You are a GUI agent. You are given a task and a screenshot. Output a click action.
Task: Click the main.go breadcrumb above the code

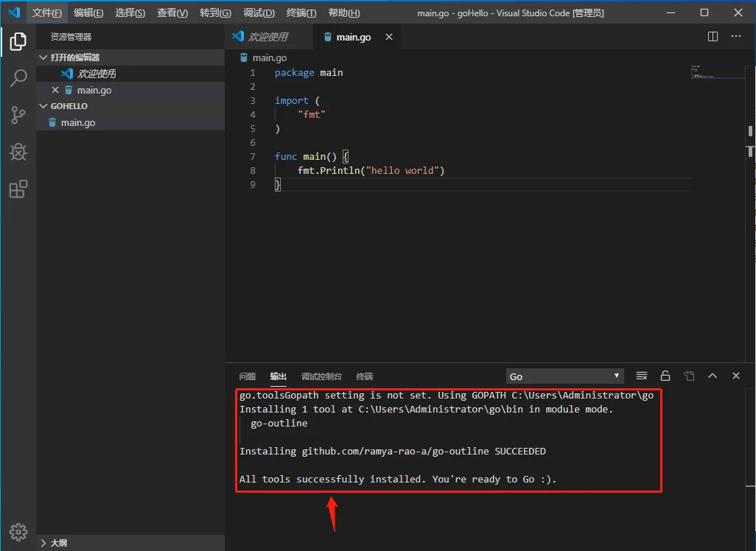tap(264, 58)
